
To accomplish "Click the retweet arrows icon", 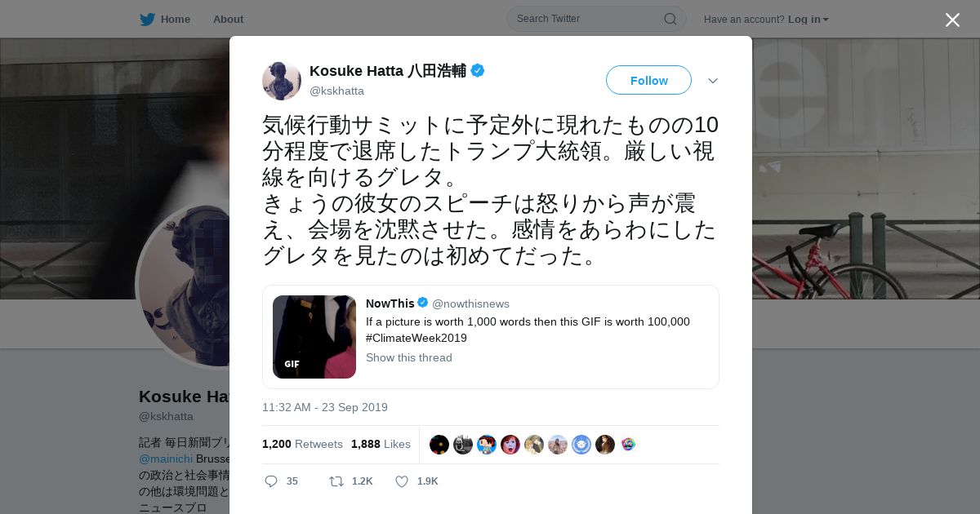I will point(336,481).
